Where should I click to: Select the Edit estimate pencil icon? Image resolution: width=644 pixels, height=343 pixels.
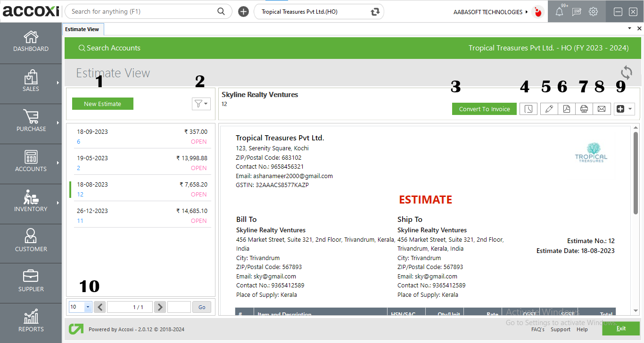click(549, 108)
